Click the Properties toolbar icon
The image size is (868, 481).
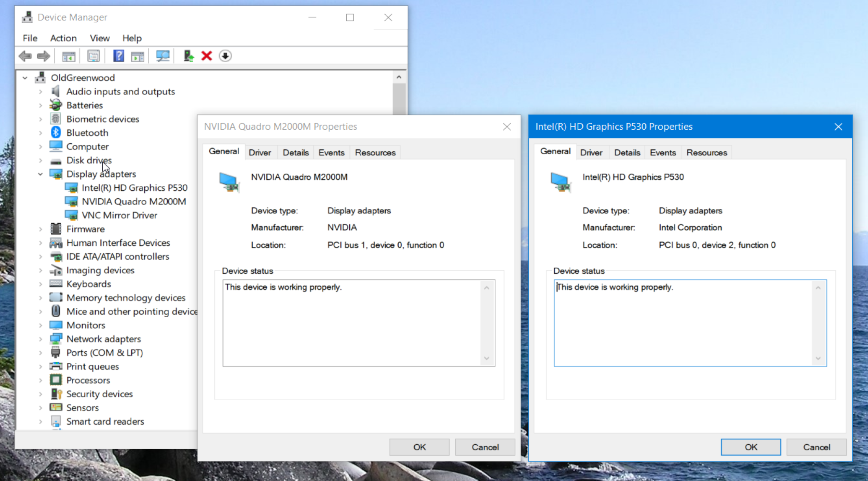pyautogui.click(x=93, y=56)
